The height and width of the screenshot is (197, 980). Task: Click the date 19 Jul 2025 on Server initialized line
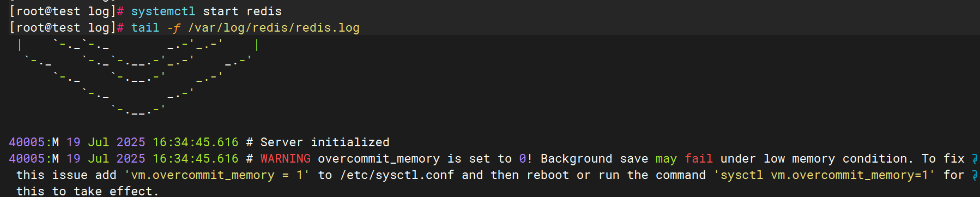tap(106, 142)
